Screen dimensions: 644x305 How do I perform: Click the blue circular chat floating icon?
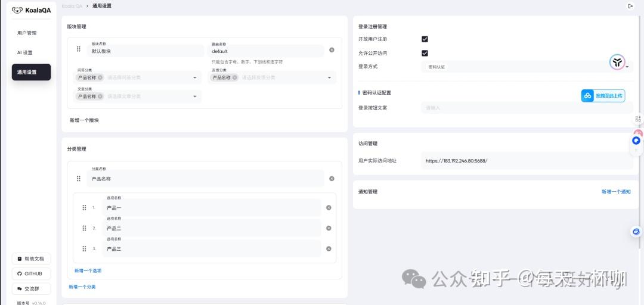(636, 141)
